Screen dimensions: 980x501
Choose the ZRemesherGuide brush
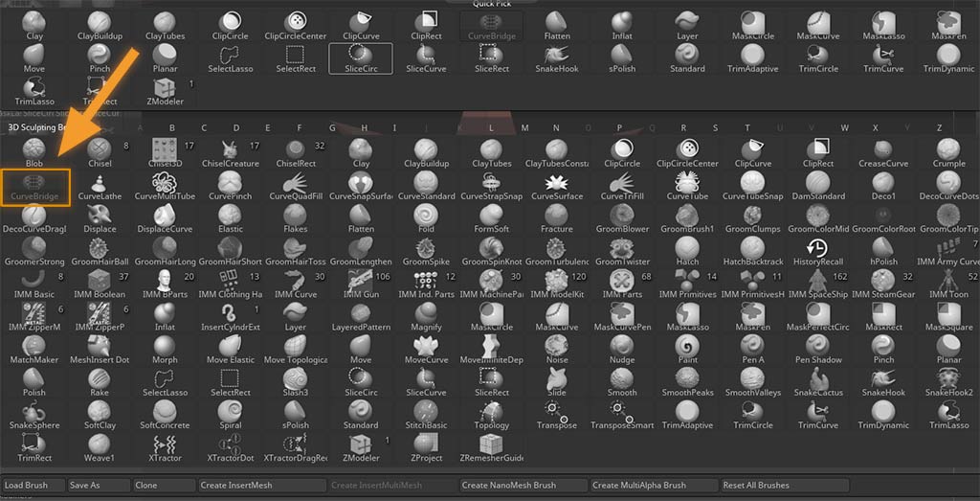pos(491,446)
